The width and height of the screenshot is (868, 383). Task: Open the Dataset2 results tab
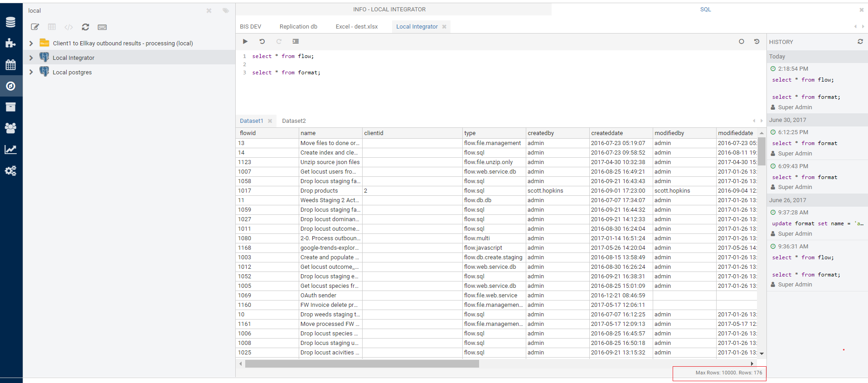pyautogui.click(x=294, y=121)
